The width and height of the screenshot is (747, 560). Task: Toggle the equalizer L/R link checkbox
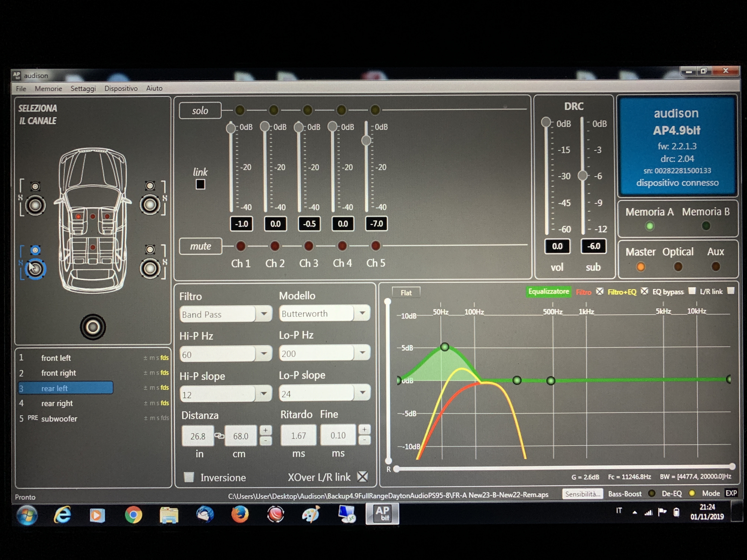click(731, 291)
